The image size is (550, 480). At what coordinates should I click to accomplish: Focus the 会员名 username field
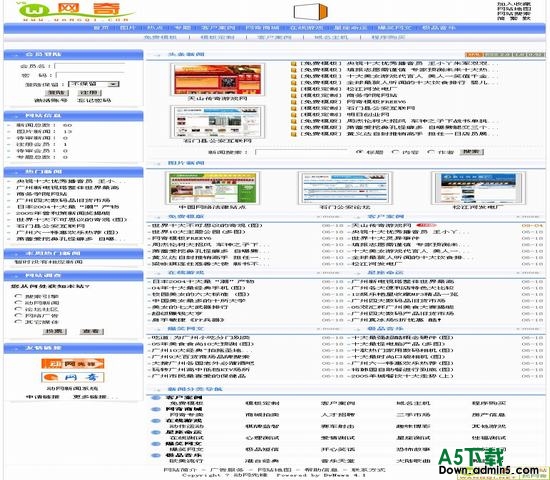89,66
